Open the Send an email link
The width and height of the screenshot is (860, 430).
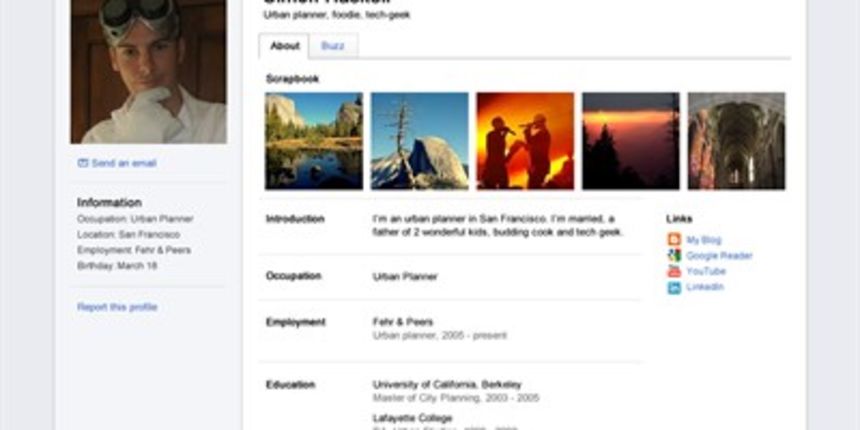[x=123, y=163]
